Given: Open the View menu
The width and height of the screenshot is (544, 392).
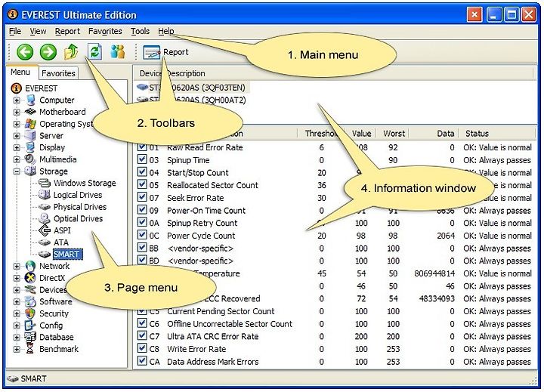Looking at the screenshot, I should pos(38,31).
